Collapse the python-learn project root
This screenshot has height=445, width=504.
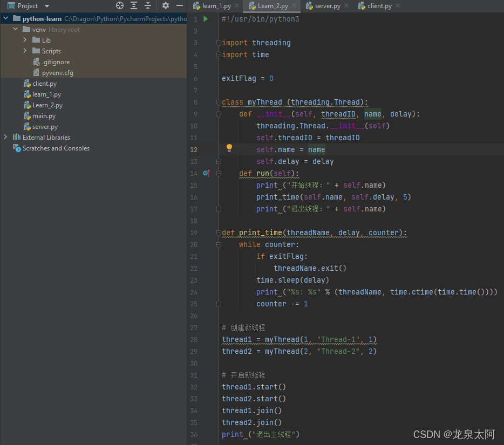[x=6, y=18]
